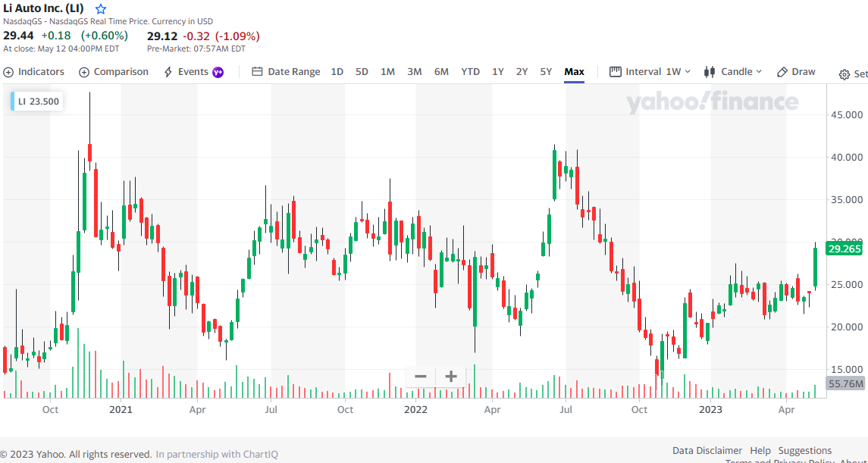Click the calendar icon beside Date Range
The height and width of the screenshot is (463, 868).
257,72
